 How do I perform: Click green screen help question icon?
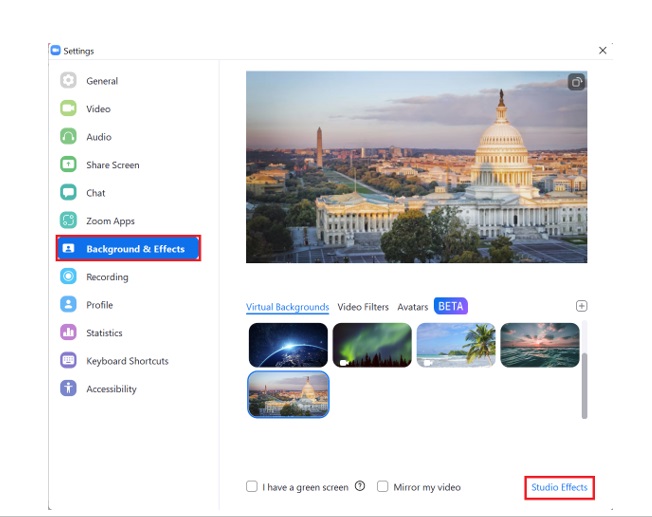pyautogui.click(x=360, y=487)
